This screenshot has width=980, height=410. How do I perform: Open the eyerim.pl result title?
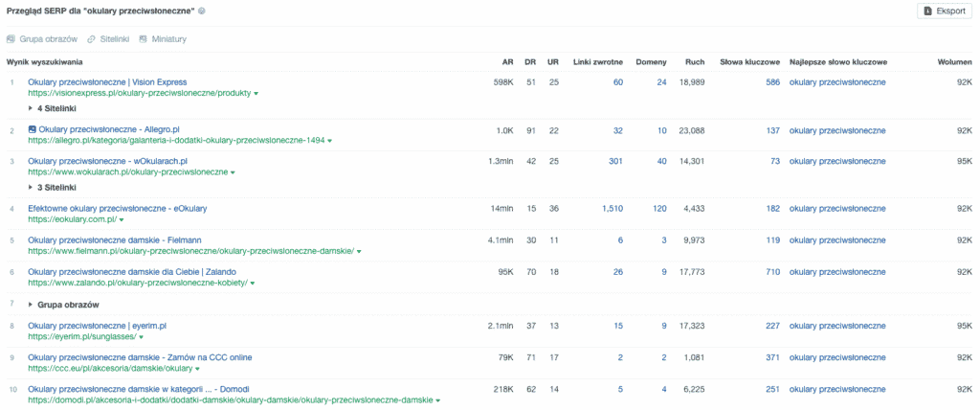pyautogui.click(x=98, y=326)
